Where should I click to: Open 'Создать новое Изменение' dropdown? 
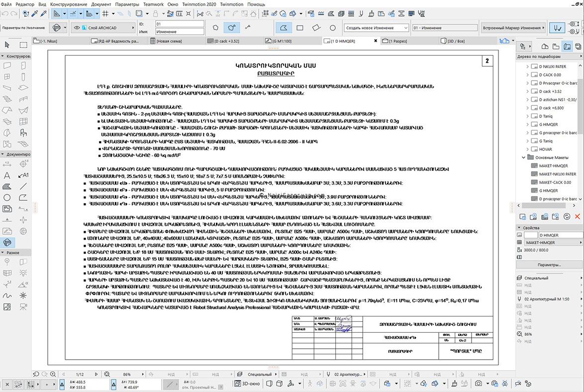pos(376,28)
